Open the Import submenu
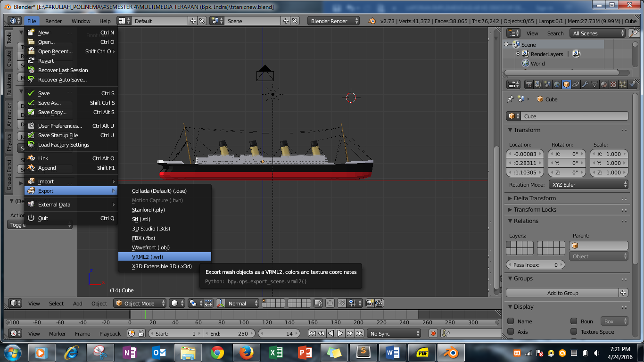Screen dimensions: 644x362 click(x=71, y=181)
